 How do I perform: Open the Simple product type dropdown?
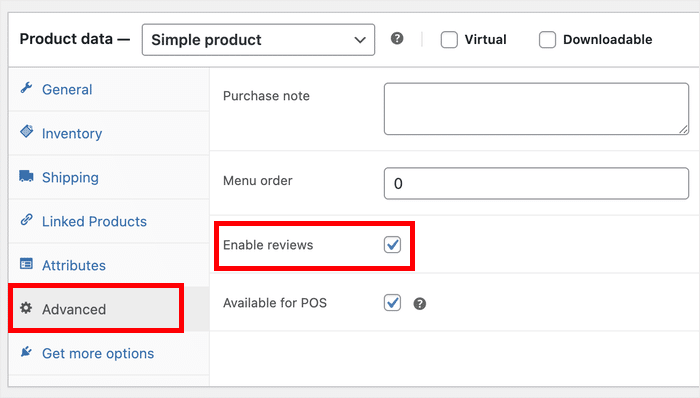click(x=258, y=40)
